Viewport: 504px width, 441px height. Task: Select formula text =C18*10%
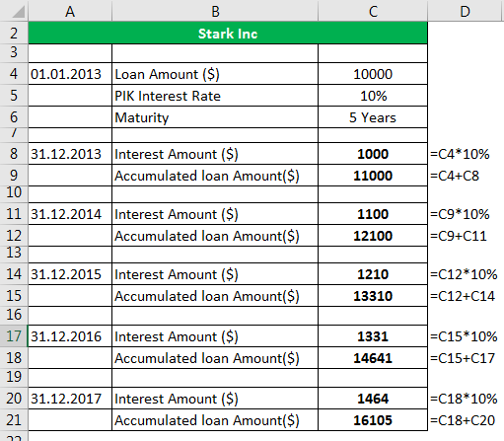point(464,399)
